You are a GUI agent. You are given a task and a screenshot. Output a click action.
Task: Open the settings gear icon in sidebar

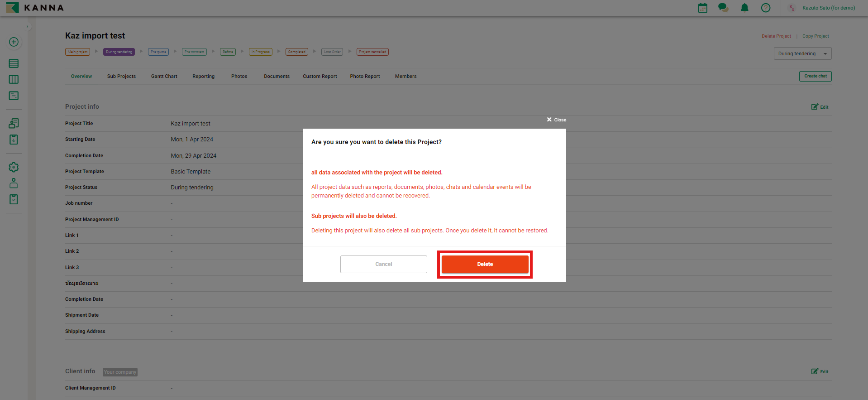tap(14, 167)
